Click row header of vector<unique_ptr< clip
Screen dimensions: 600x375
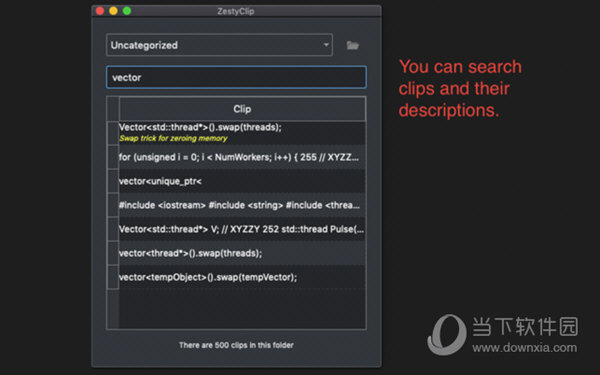(113, 181)
